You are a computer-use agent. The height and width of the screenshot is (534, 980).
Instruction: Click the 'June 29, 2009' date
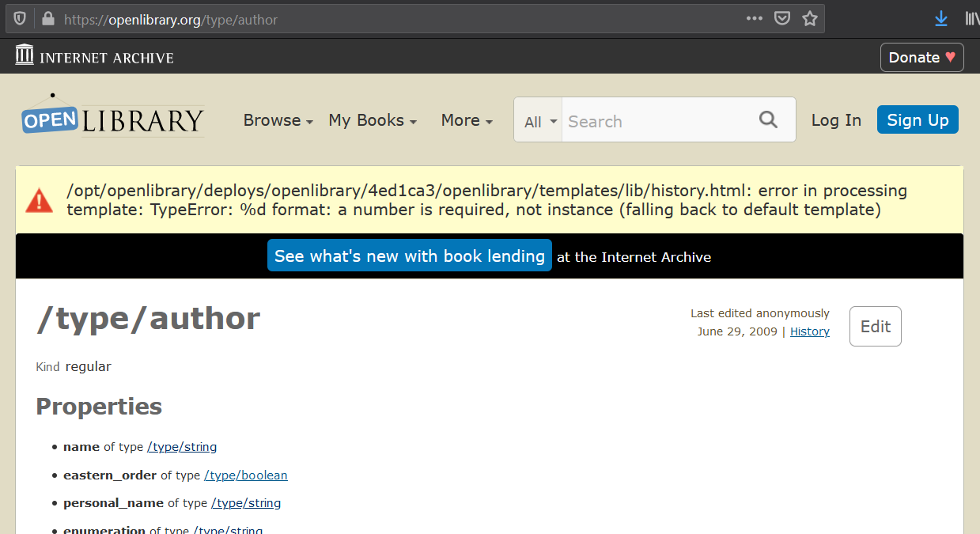coord(737,331)
